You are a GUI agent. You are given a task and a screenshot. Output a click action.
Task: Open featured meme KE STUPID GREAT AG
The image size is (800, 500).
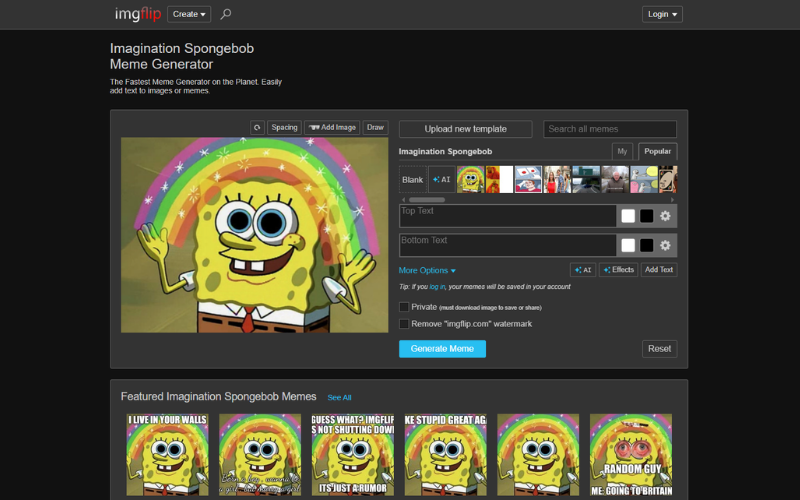pyautogui.click(x=445, y=455)
